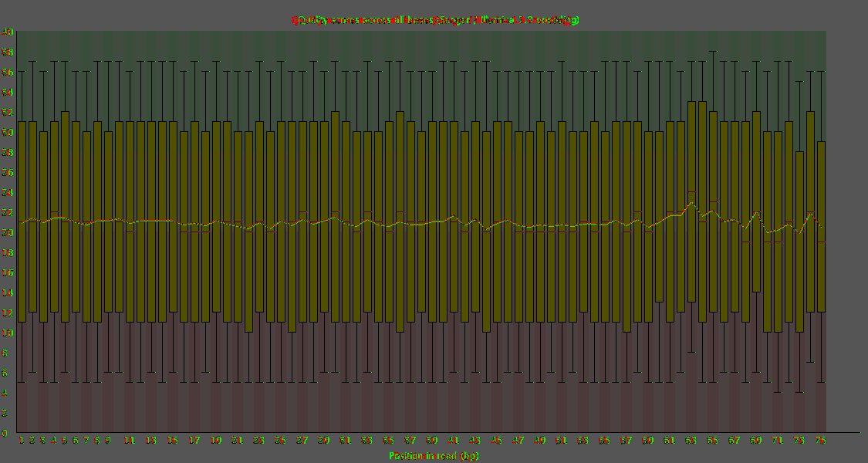Click the y-axis tick label 32

point(7,112)
